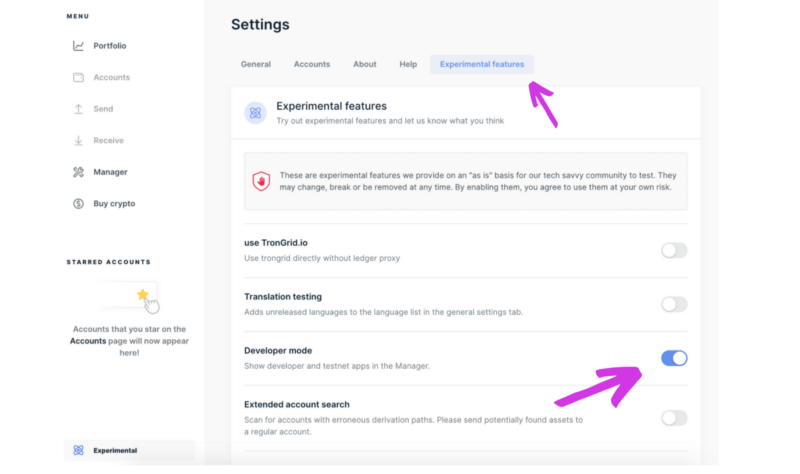The width and height of the screenshot is (800, 474).
Task: Enable the use TronGrid.io toggle
Action: point(674,251)
